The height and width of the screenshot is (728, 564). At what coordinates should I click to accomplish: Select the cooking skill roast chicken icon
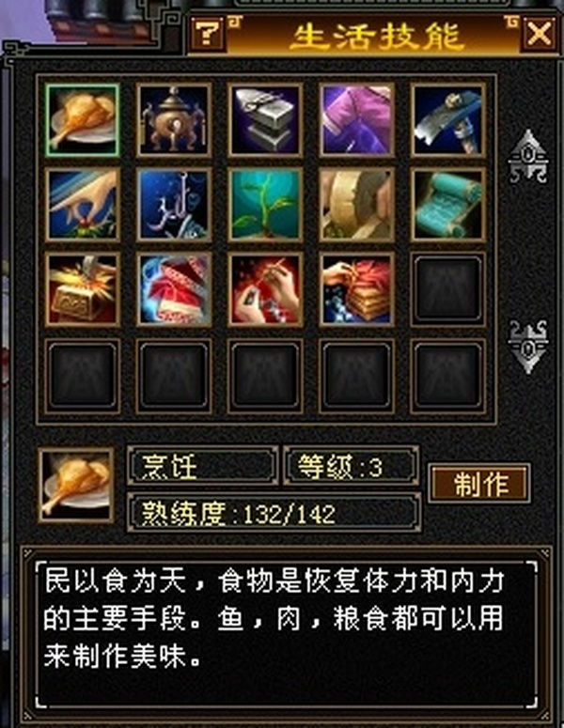tap(82, 120)
